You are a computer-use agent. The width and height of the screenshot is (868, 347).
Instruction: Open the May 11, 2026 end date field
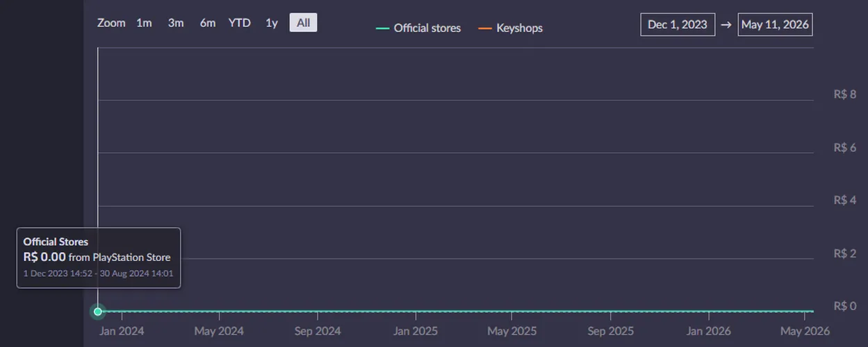tap(775, 24)
